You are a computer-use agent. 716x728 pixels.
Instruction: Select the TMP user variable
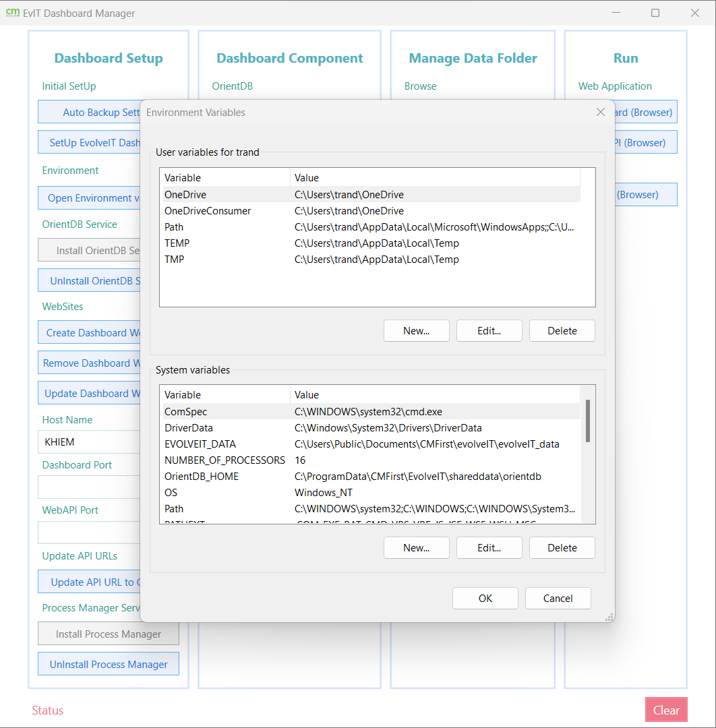[x=370, y=260]
